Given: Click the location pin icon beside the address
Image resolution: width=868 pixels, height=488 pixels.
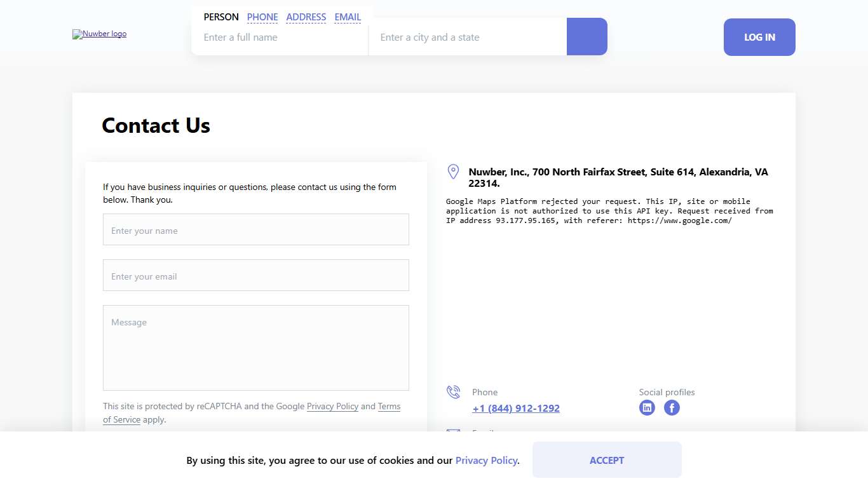Looking at the screenshot, I should click(x=453, y=172).
